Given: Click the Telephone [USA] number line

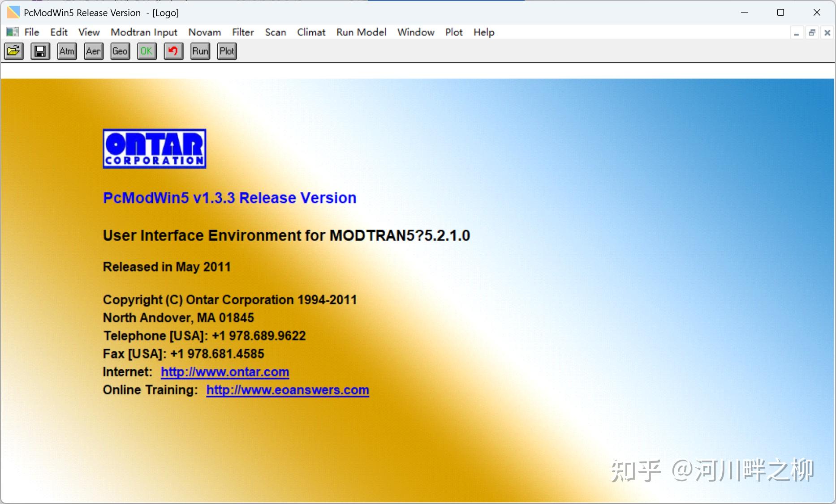Looking at the screenshot, I should [x=204, y=336].
